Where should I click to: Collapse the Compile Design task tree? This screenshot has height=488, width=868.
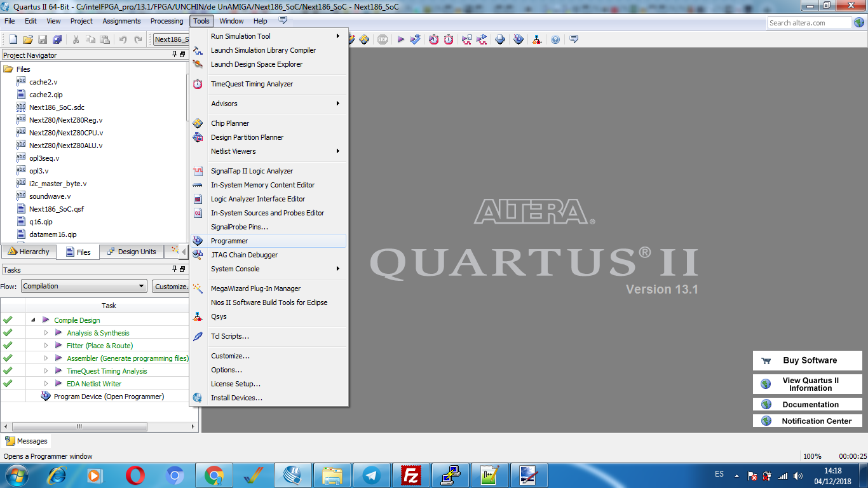tap(33, 320)
